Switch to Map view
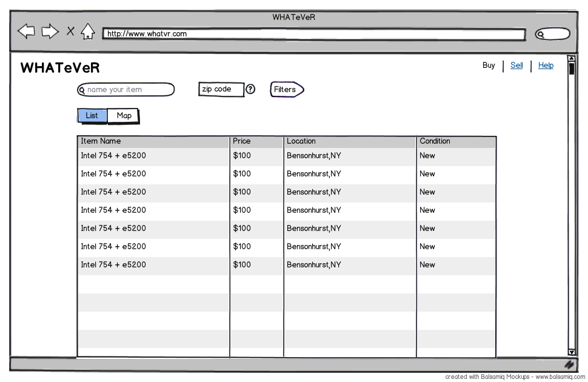The width and height of the screenshot is (588, 382). (x=124, y=116)
